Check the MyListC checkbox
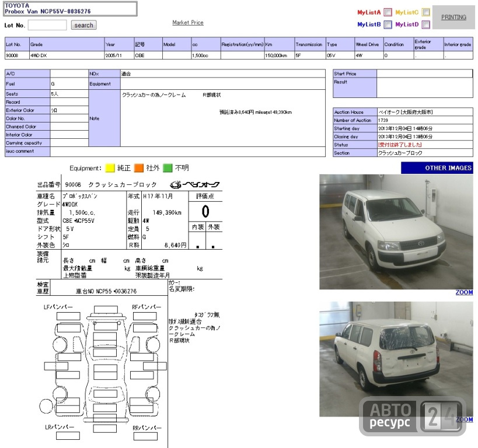Screen dimensions: 478x448 (425, 12)
